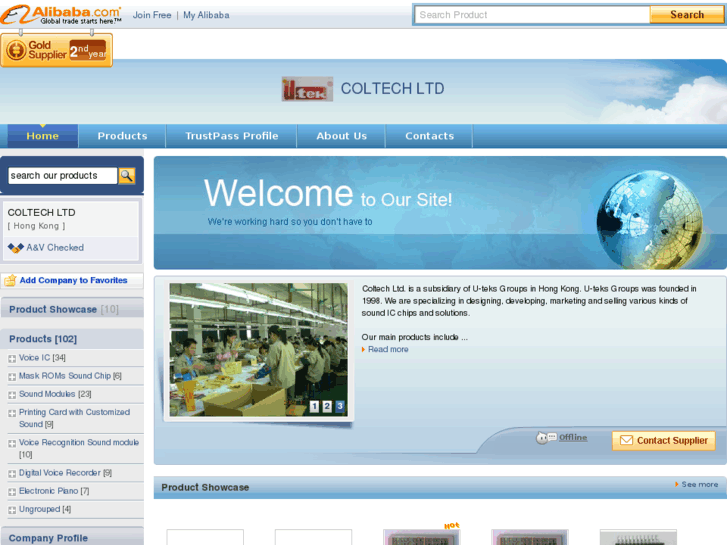The width and height of the screenshot is (727, 545).
Task: Show factory slide 1
Action: coord(314,406)
